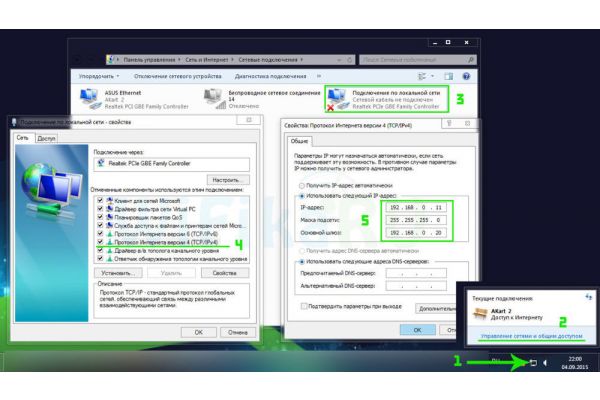The image size is (600, 400).
Task: Toggle Ответчик обнаружения топологии checkbox
Action: pos(100,259)
